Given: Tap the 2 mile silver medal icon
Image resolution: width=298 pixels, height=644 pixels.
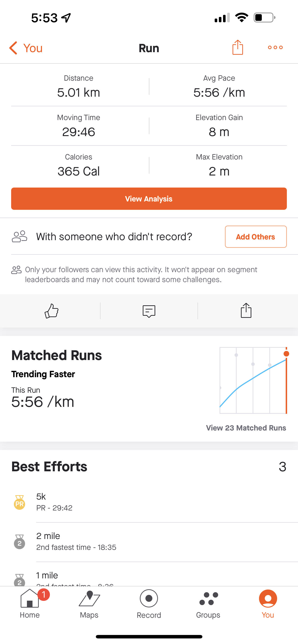Looking at the screenshot, I should 19,542.
